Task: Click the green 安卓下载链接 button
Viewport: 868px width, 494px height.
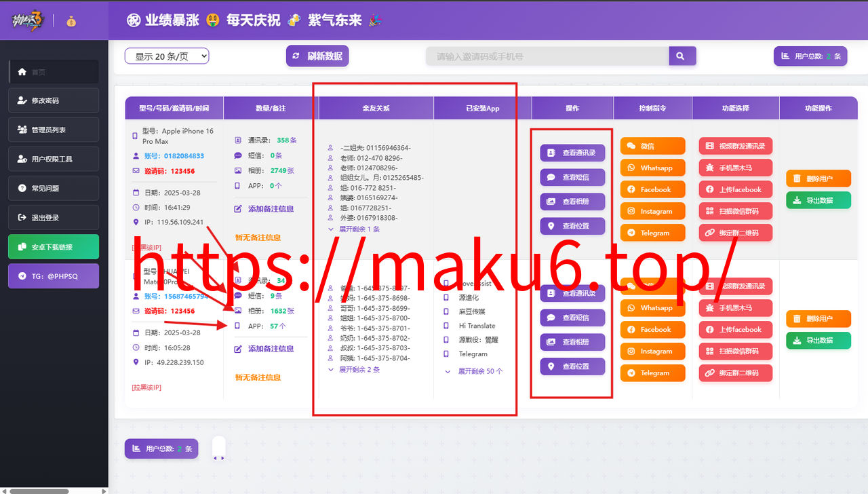Action: tap(54, 246)
